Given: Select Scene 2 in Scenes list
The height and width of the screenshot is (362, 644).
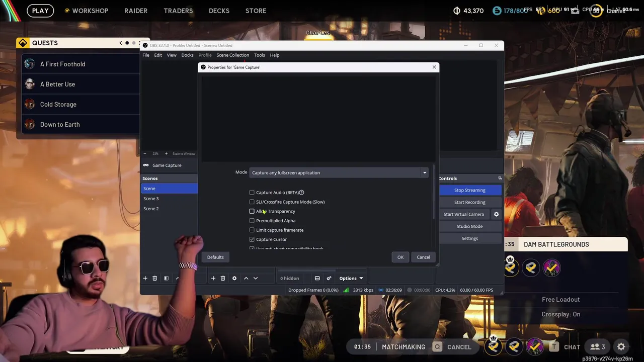Looking at the screenshot, I should pyautogui.click(x=169, y=209).
